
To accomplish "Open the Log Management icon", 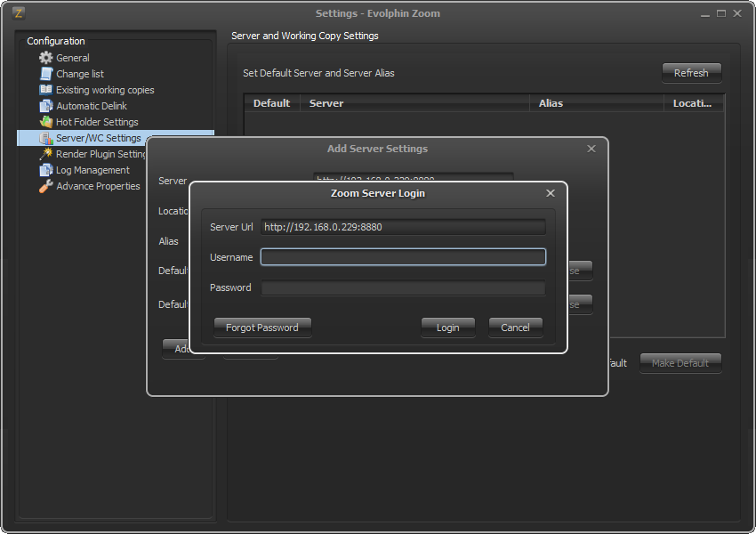I will tap(45, 170).
